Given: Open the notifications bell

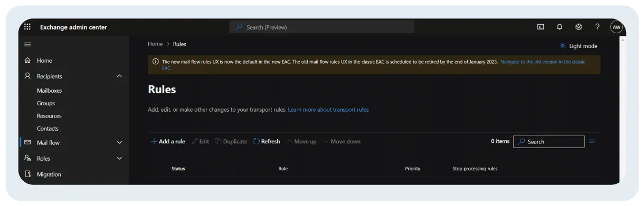Looking at the screenshot, I should tap(560, 27).
